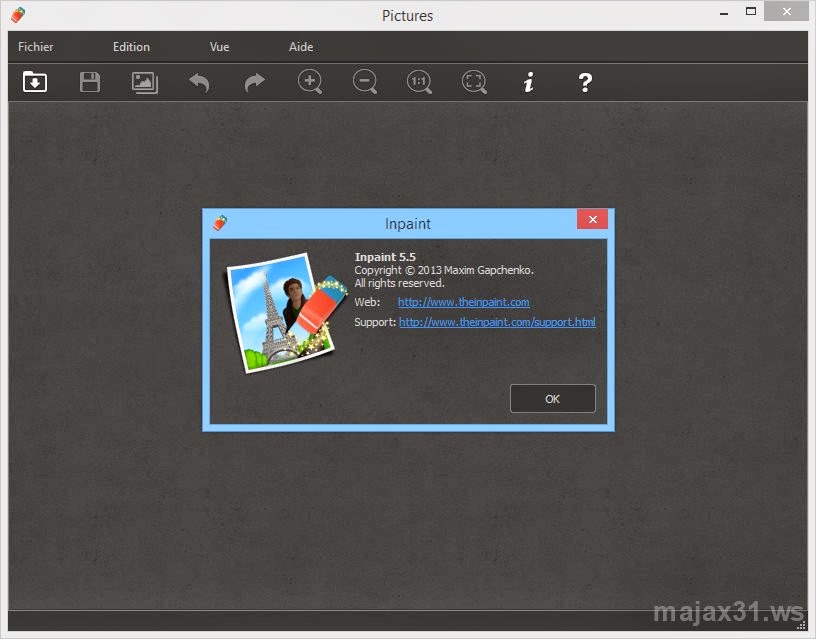Show original image with pictures icon
The height and width of the screenshot is (639, 816).
(145, 83)
